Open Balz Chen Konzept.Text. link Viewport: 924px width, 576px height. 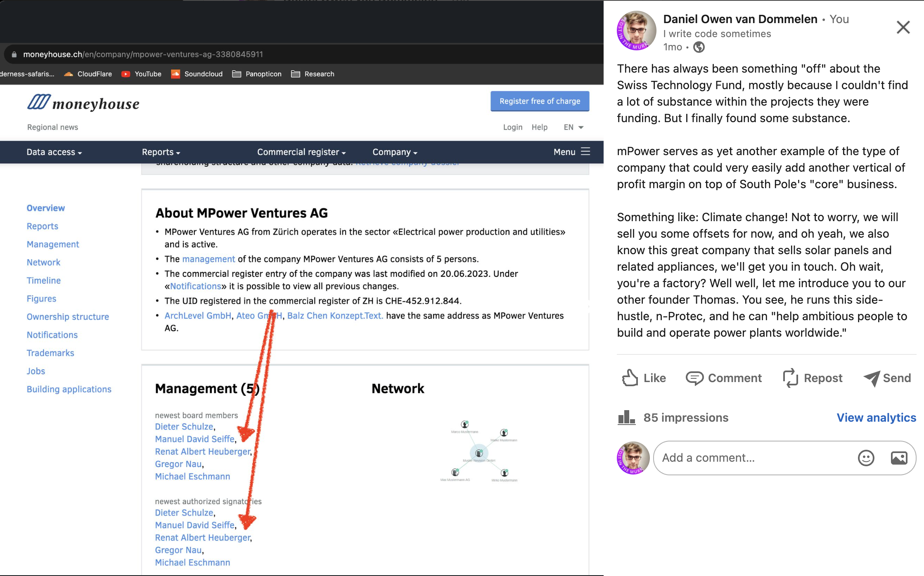pyautogui.click(x=335, y=316)
